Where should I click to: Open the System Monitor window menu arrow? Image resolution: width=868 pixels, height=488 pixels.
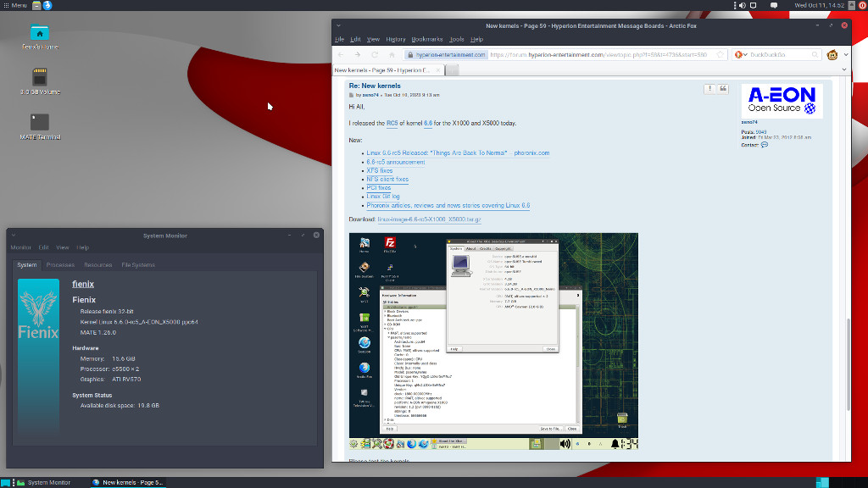point(14,236)
